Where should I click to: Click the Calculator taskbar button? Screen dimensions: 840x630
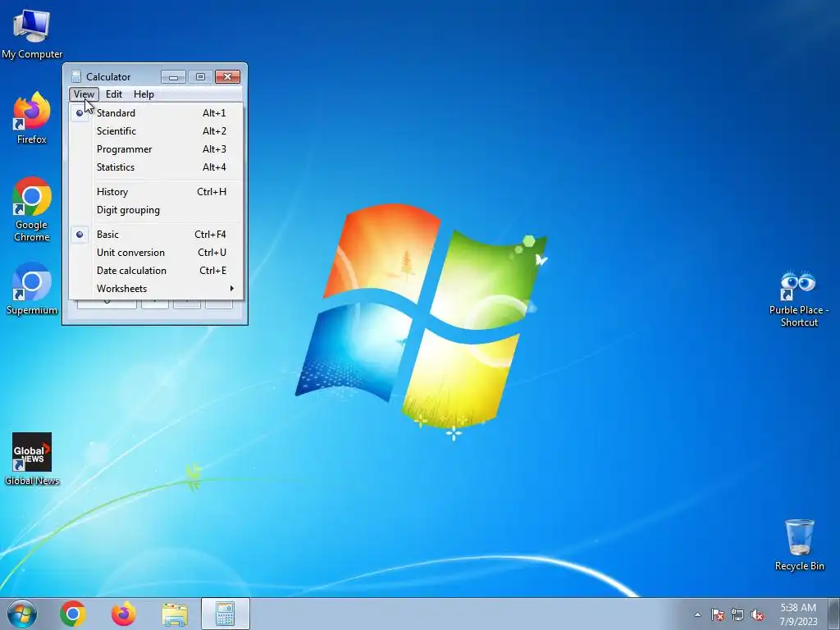[225, 614]
